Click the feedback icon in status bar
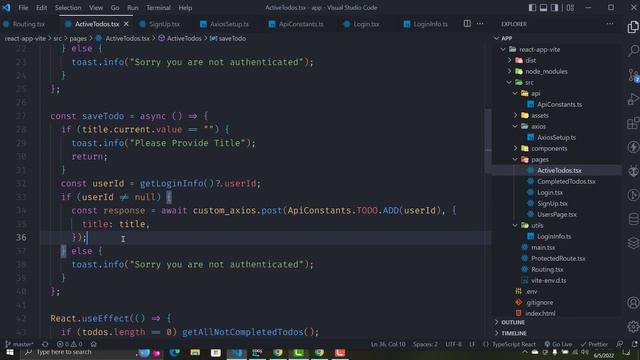This screenshot has width=640, height=360. (620, 344)
